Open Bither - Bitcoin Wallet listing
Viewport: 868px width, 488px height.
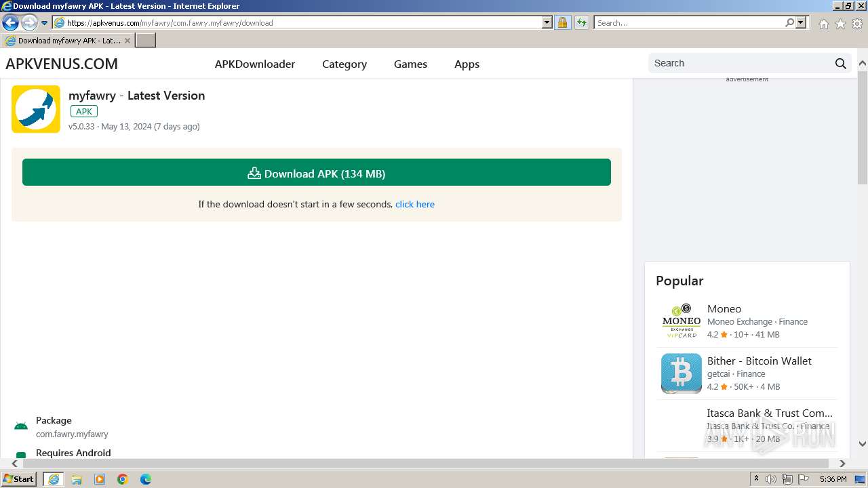(759, 361)
